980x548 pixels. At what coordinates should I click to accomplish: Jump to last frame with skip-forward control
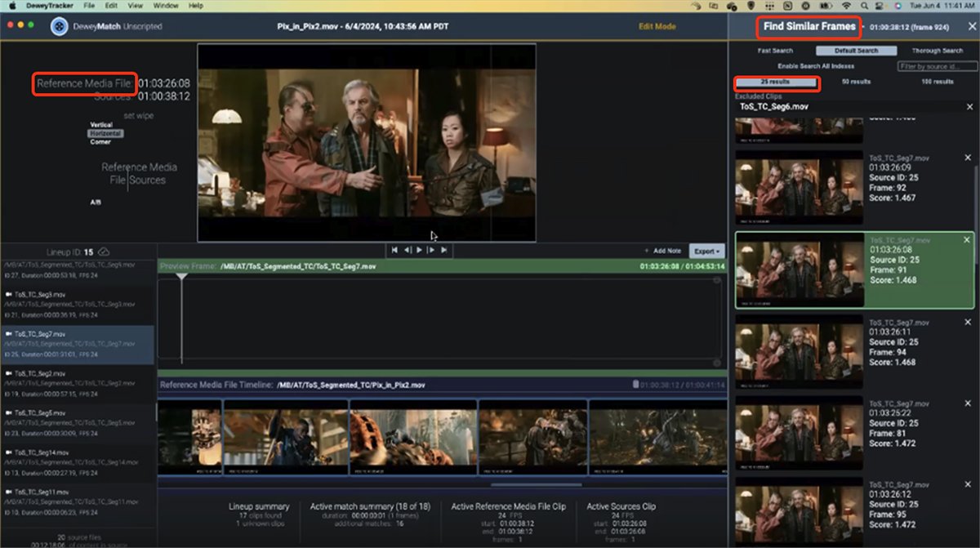click(444, 250)
